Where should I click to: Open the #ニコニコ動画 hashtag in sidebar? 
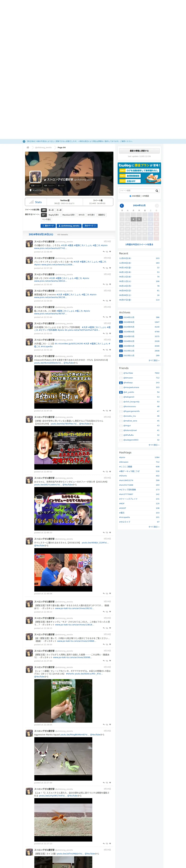click(126, 466)
